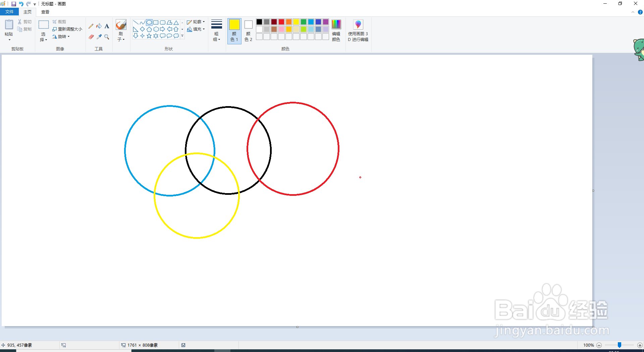This screenshot has height=352, width=644.
Task: Choose the Polygon shape
Action: point(169,23)
